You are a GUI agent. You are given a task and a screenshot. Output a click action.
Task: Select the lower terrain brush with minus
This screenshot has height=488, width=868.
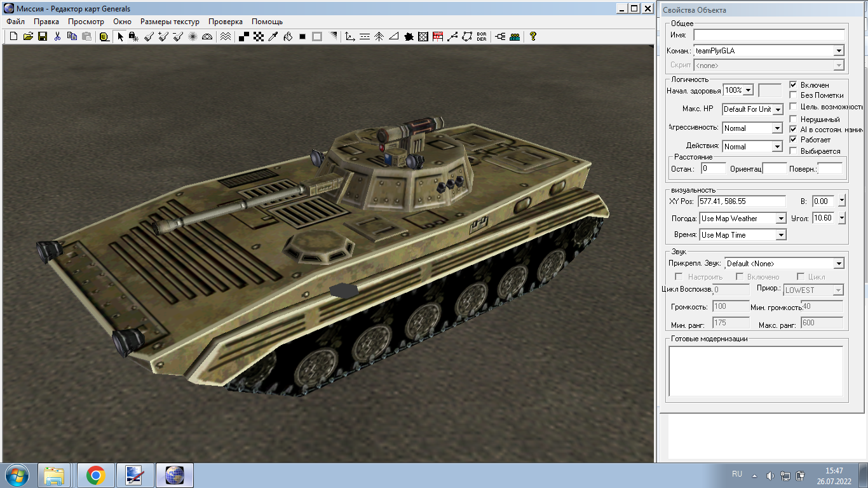[x=178, y=36]
